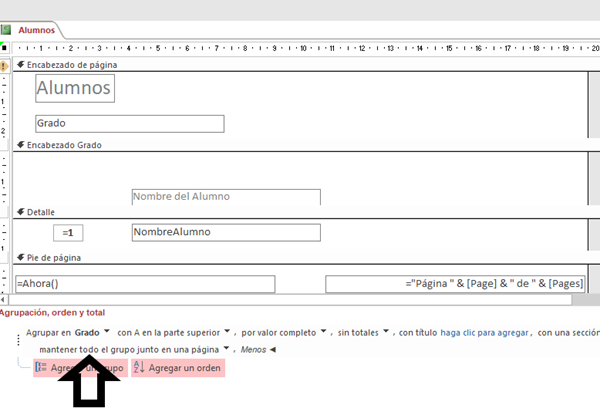Screen dimensions: 600x415
Task: Select the Nombre del Alumno label
Action: [x=226, y=197]
